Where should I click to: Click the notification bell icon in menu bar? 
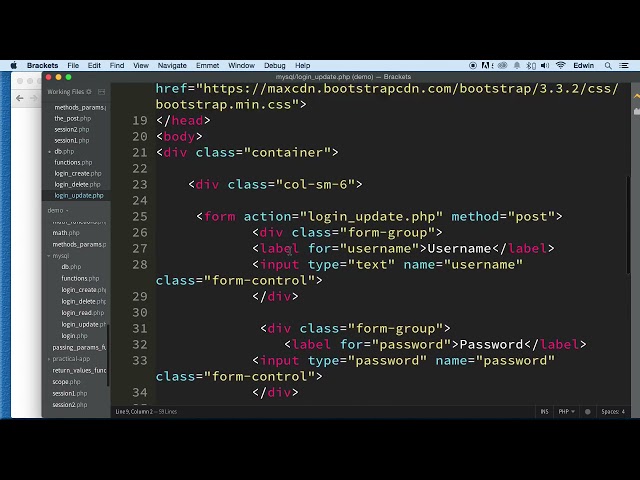pos(517,66)
